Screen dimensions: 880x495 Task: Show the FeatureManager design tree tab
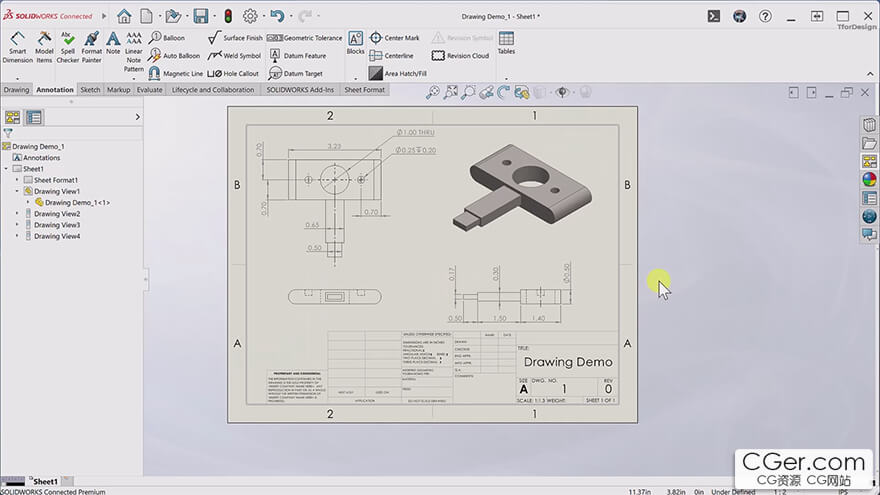[x=12, y=117]
